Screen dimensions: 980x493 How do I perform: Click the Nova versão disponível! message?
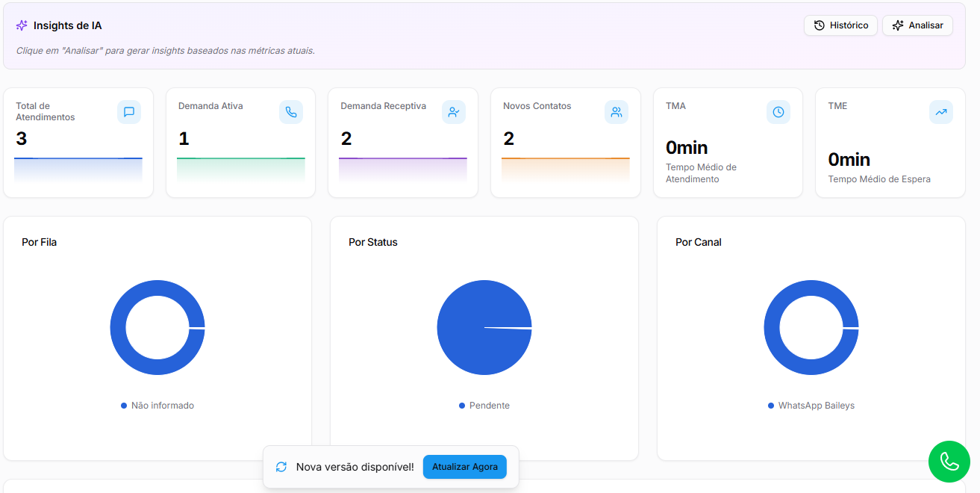click(x=355, y=467)
